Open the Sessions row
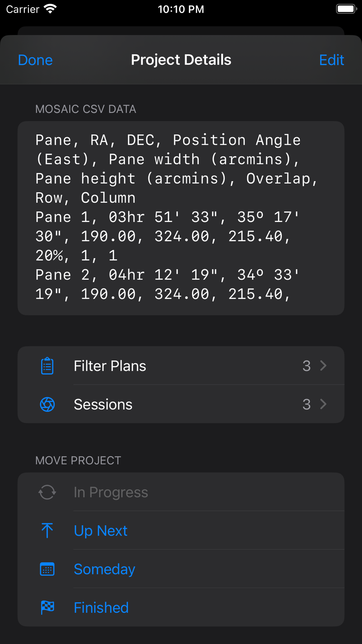362x644 pixels. click(x=181, y=404)
